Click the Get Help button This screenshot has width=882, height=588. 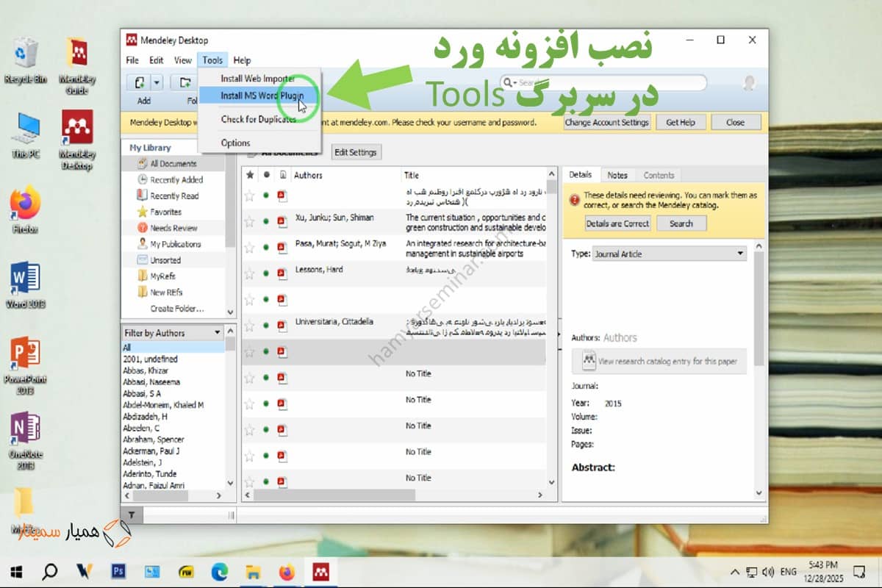pyautogui.click(x=681, y=123)
